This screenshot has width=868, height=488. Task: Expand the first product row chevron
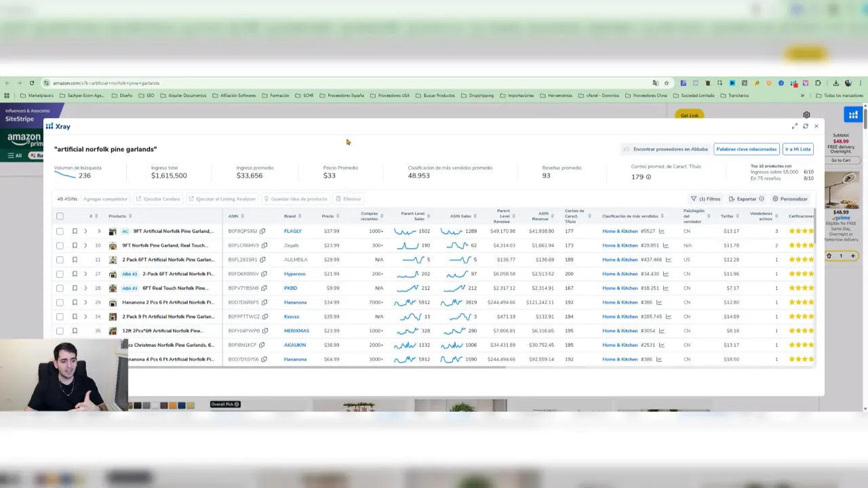tap(85, 231)
